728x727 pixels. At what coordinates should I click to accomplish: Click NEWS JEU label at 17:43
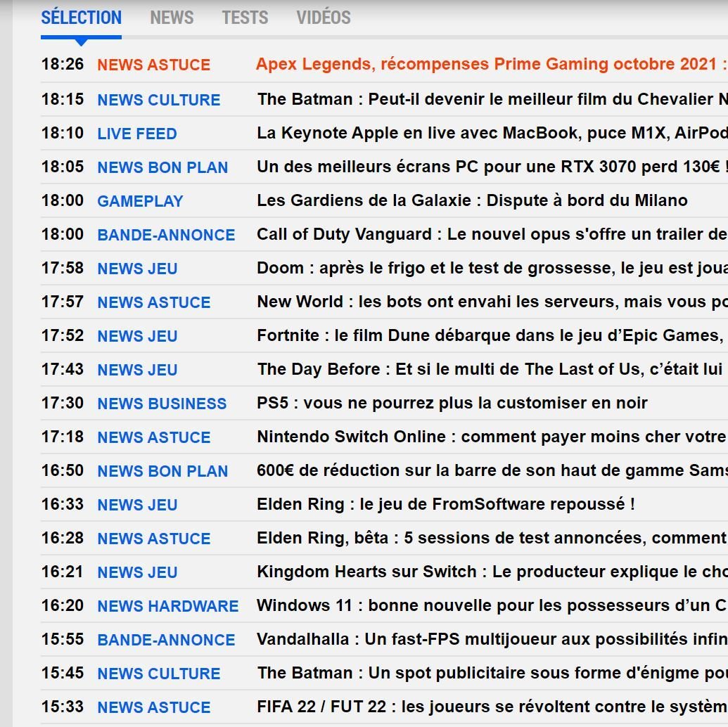pos(137,370)
